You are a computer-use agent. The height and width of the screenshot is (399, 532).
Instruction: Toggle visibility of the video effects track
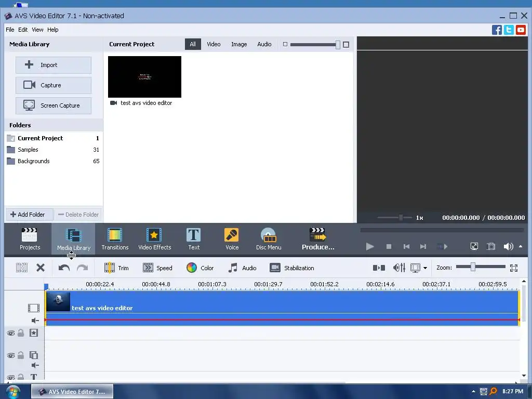pos(11,333)
